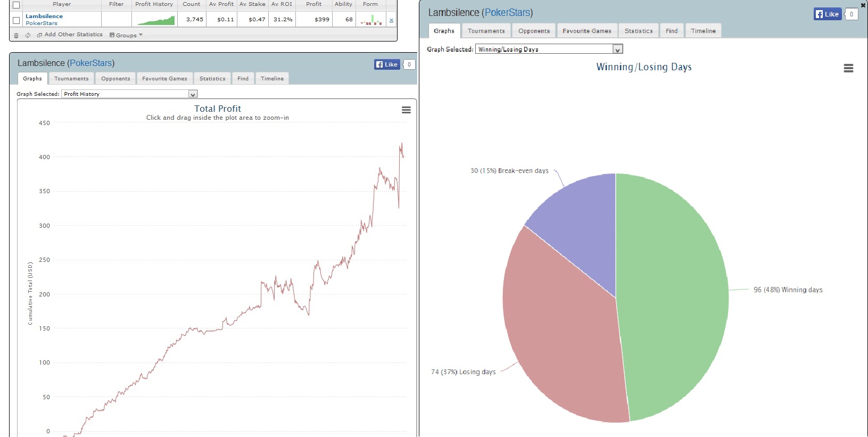868x437 pixels.
Task: Delete selected players with the trash icon
Action: 16,35
